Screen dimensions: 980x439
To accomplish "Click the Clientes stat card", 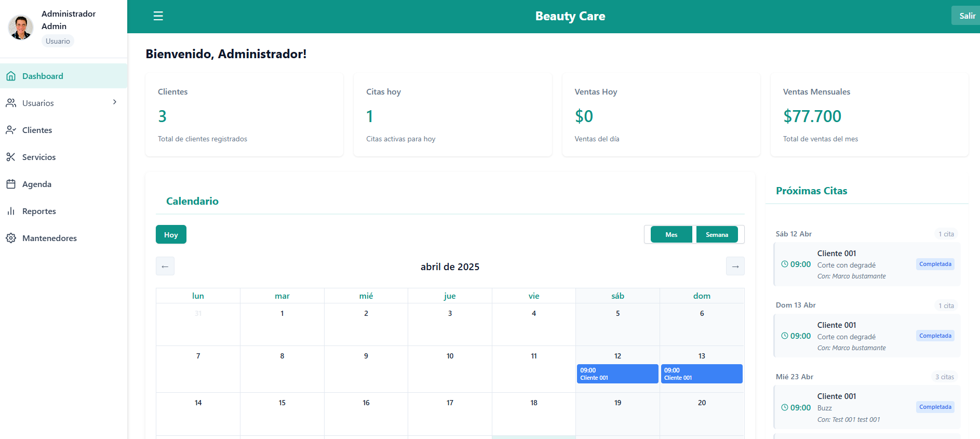I will [x=244, y=114].
